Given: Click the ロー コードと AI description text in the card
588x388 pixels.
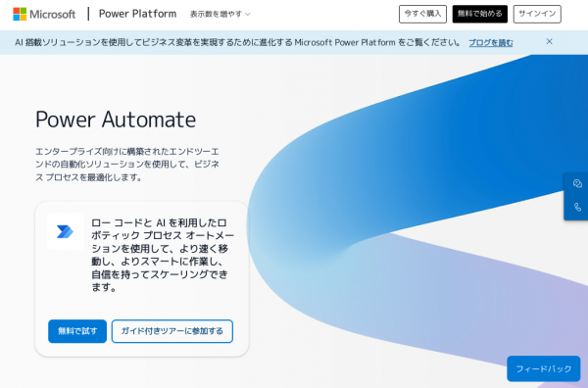Looking at the screenshot, I should coord(163,255).
